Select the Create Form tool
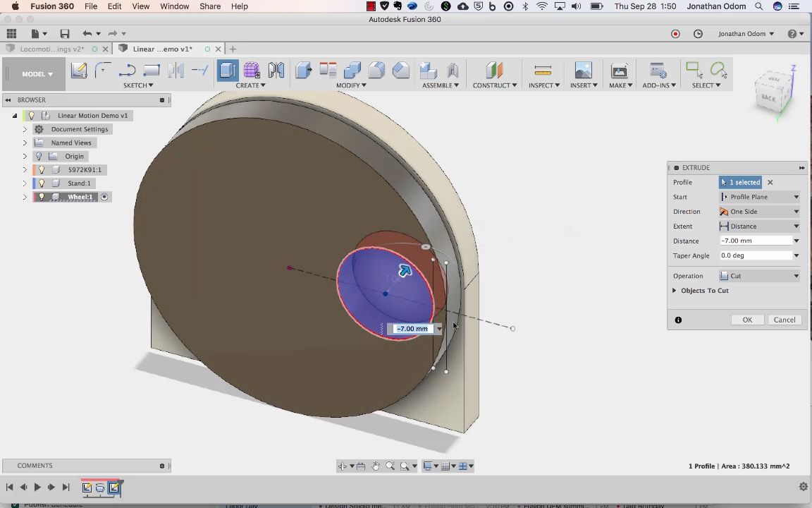 click(252, 70)
